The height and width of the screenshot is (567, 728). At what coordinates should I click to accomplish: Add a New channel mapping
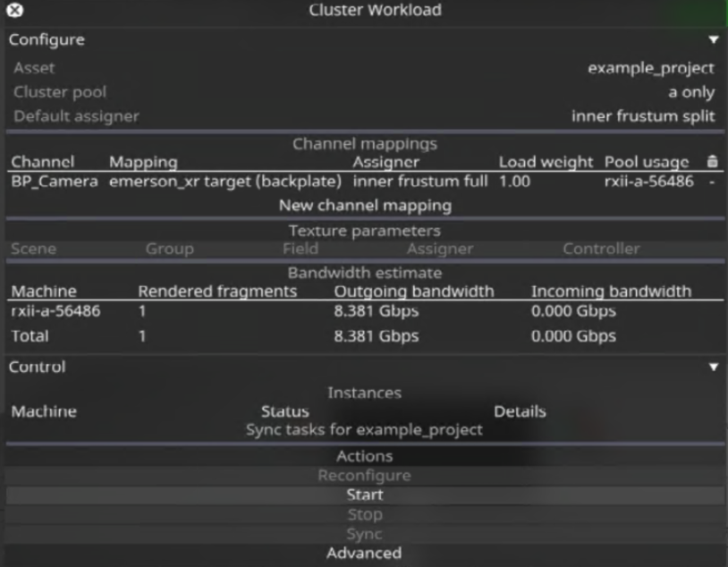[365, 206]
